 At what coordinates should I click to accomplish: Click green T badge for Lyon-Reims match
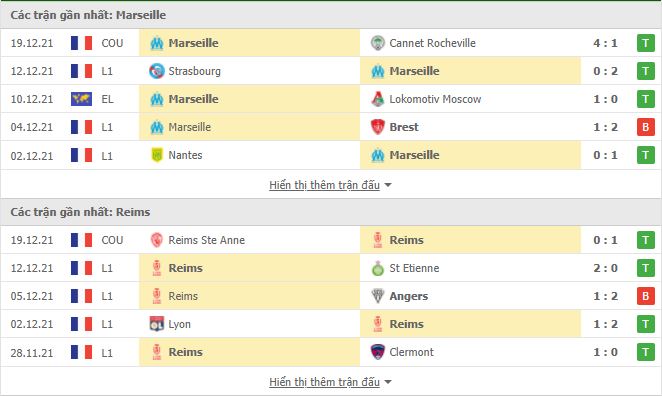point(646,324)
